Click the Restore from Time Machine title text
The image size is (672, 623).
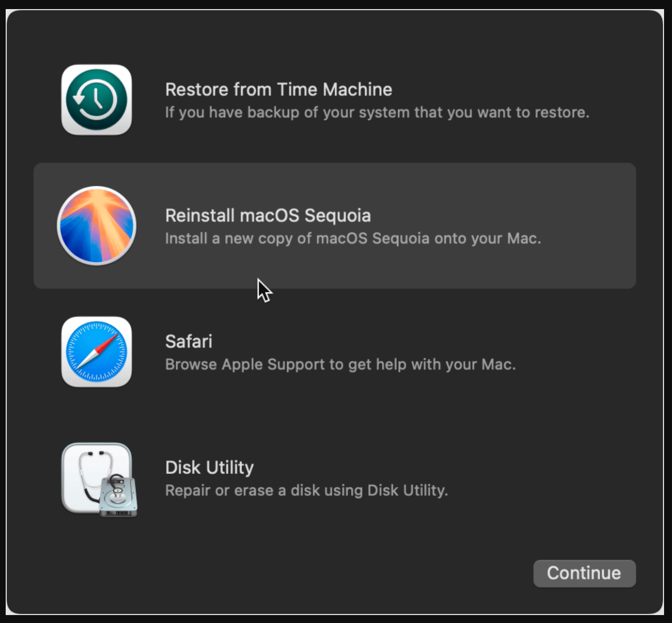(278, 89)
